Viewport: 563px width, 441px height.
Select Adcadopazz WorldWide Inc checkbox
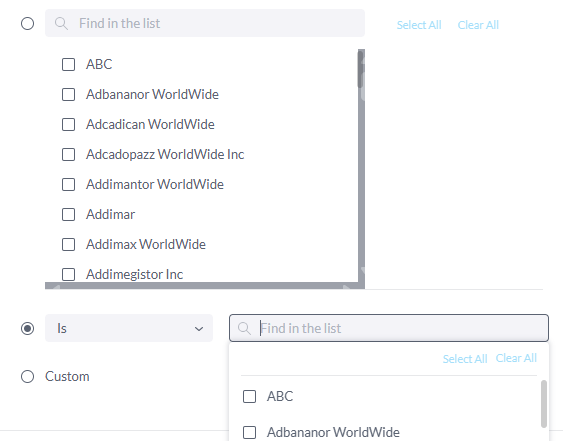tap(68, 154)
